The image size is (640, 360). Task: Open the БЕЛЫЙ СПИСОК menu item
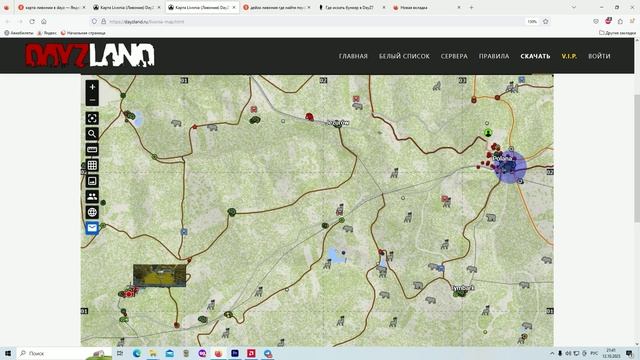(404, 56)
